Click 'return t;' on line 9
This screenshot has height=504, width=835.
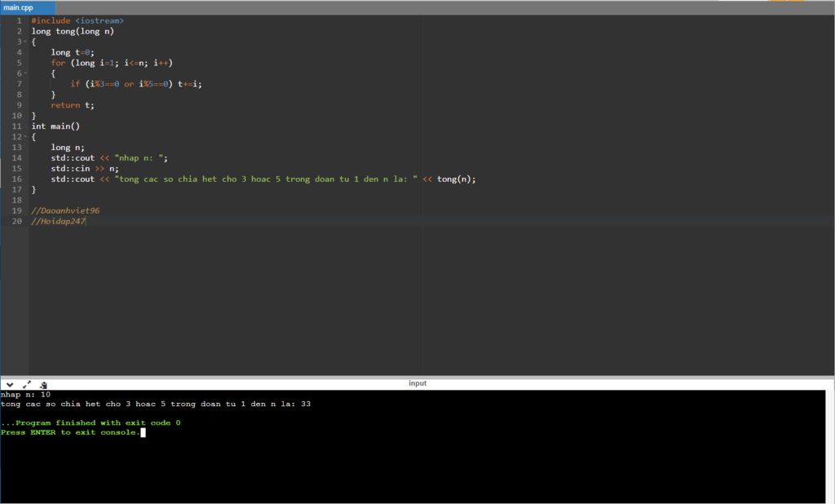[73, 105]
